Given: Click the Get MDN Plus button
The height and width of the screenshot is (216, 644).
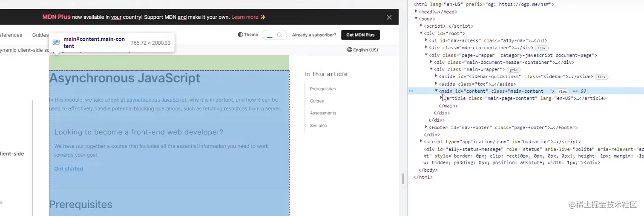Looking at the screenshot, I should click(360, 35).
